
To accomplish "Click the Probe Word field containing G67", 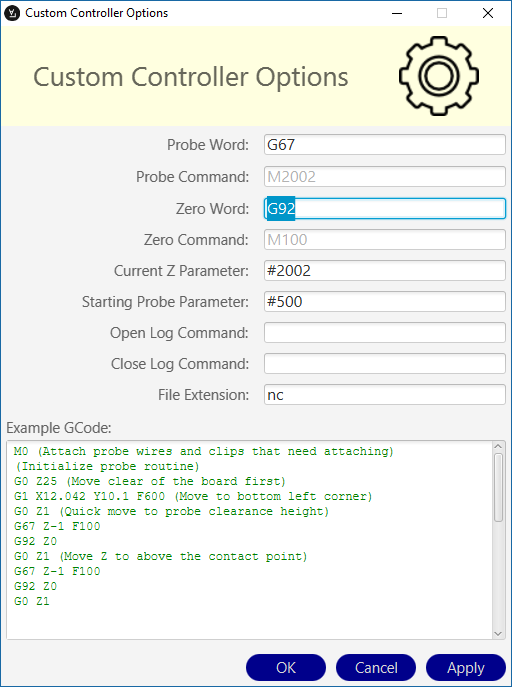I will coord(385,145).
